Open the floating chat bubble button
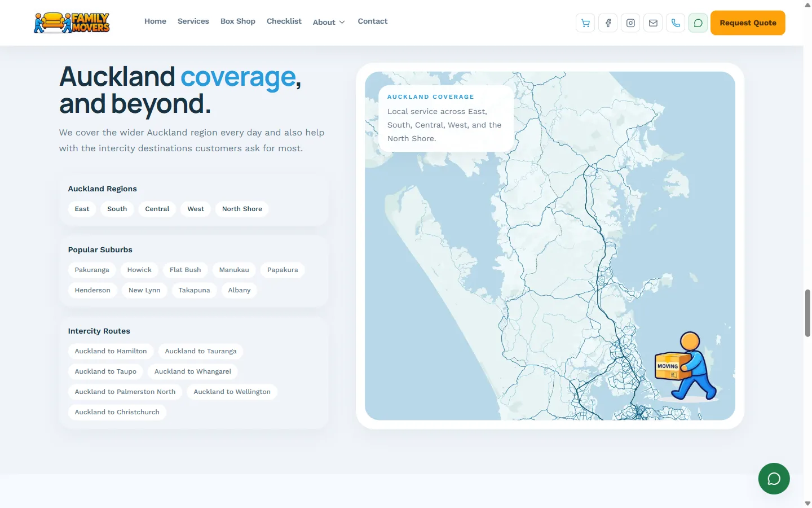 coord(774,479)
